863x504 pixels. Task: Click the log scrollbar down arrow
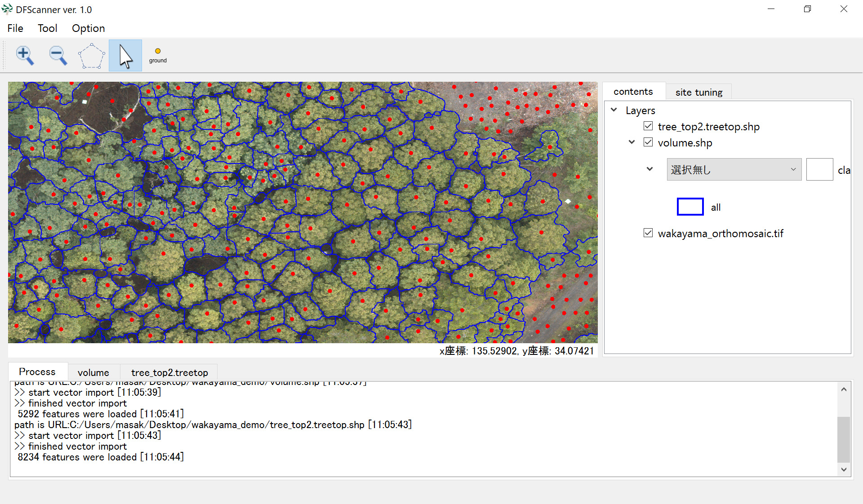coord(844,469)
